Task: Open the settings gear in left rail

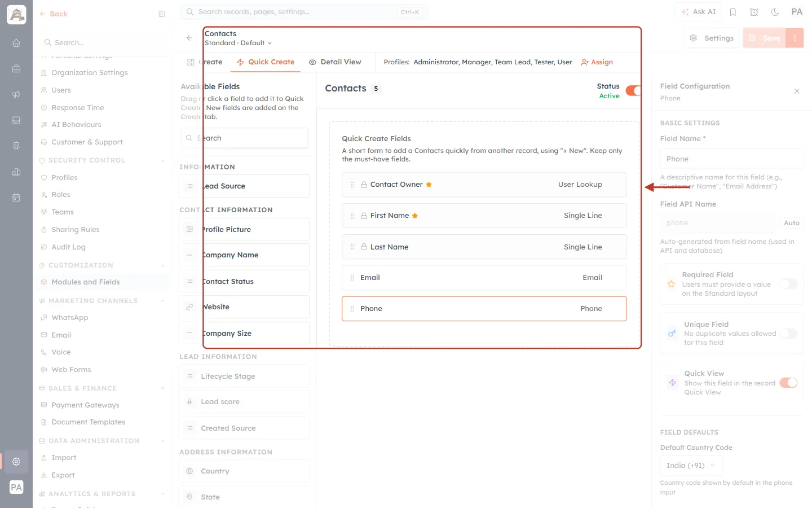Action: (16, 461)
